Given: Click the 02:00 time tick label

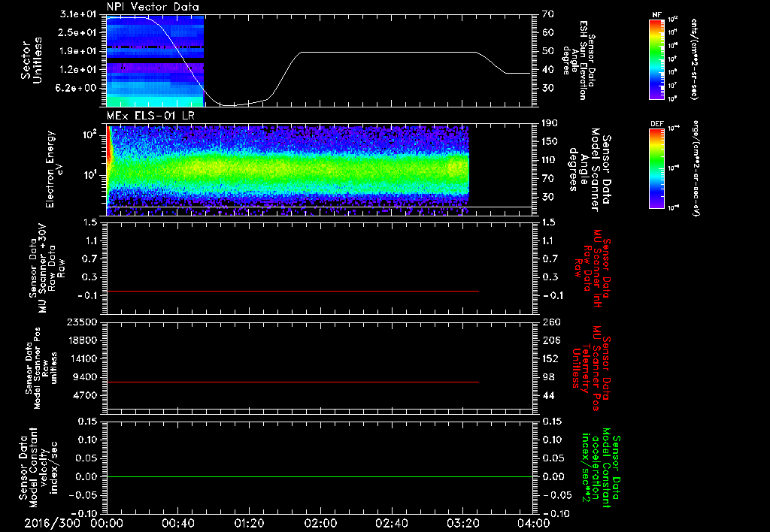Looking at the screenshot, I should 320,523.
